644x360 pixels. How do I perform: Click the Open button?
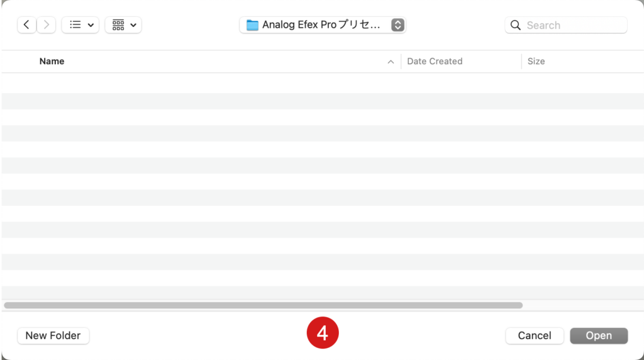(x=599, y=335)
